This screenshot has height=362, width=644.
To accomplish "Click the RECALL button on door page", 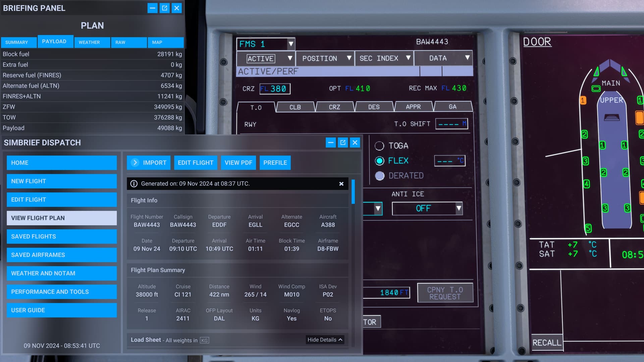I will (x=547, y=343).
